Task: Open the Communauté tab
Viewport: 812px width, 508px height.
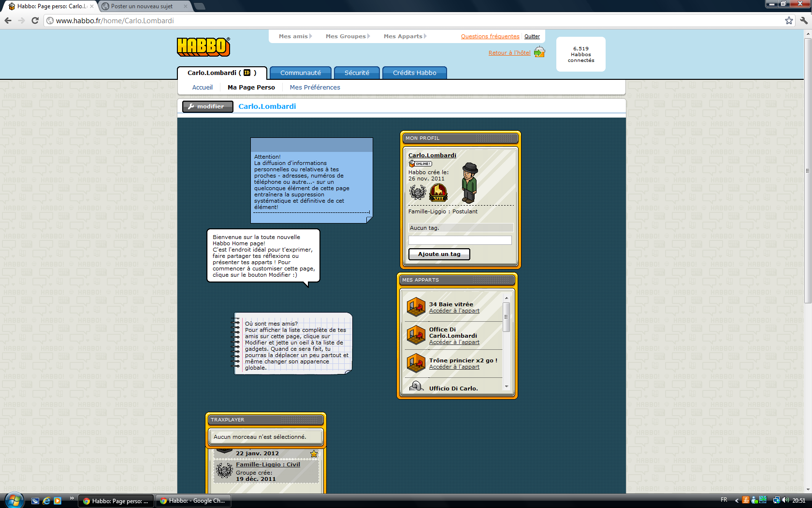Action: coord(301,73)
